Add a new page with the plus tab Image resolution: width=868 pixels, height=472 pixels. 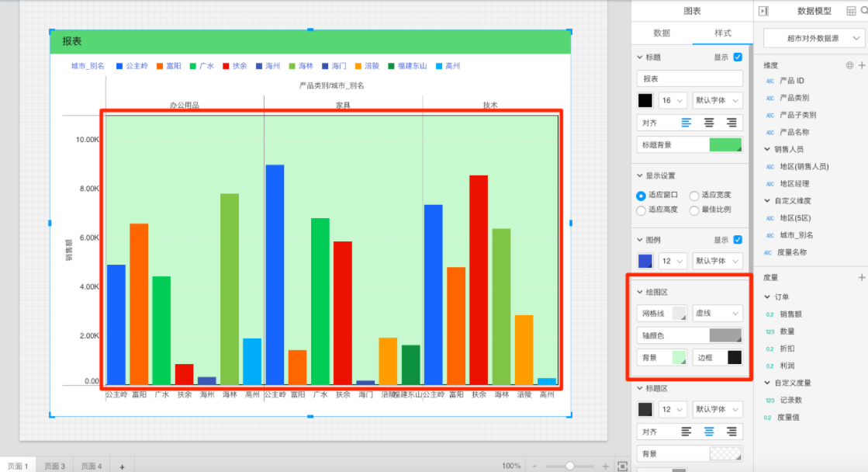(x=122, y=466)
